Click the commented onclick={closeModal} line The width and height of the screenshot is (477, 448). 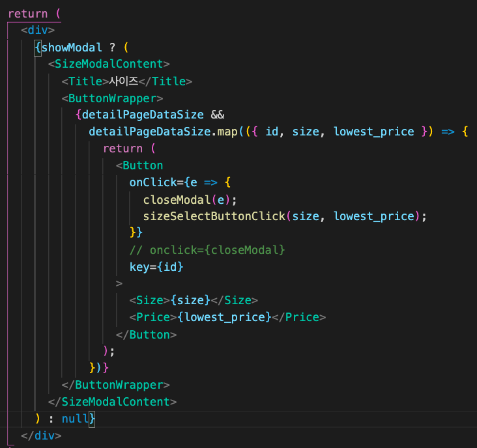tap(207, 250)
